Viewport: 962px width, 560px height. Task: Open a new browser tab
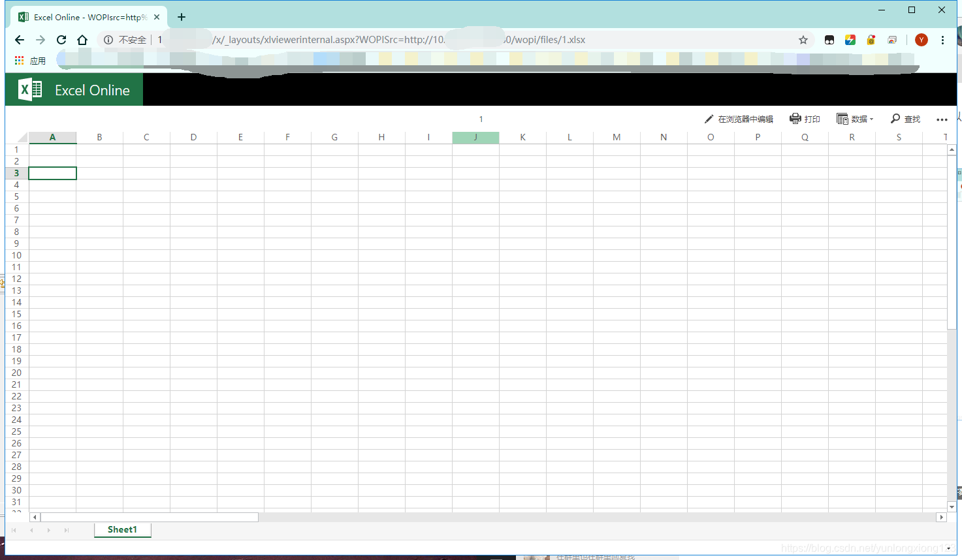[x=182, y=17]
